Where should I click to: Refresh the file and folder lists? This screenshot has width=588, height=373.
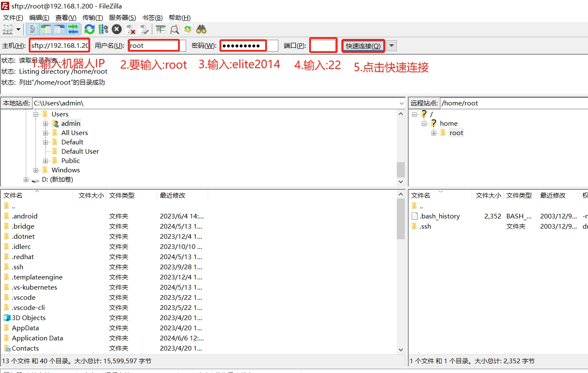point(89,29)
